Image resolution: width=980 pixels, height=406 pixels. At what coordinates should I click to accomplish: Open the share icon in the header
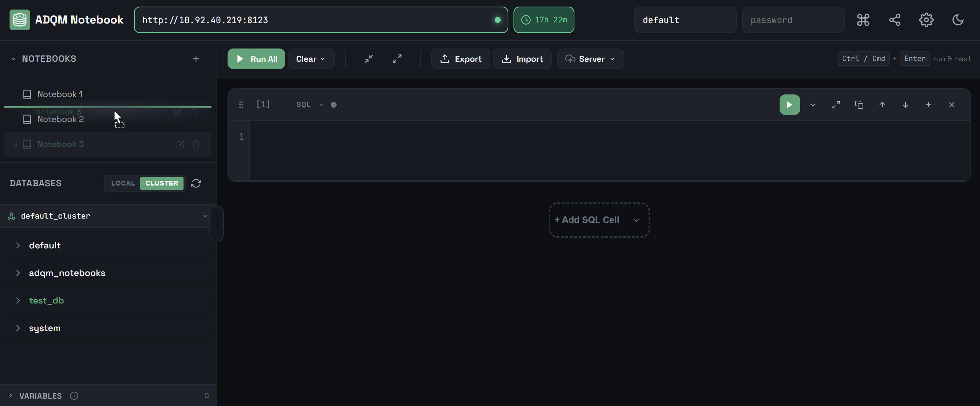[894, 20]
